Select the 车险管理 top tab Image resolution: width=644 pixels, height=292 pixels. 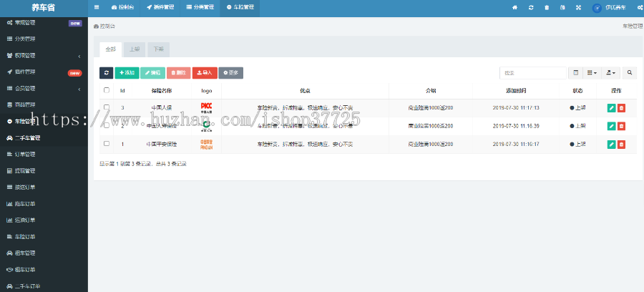tap(240, 7)
